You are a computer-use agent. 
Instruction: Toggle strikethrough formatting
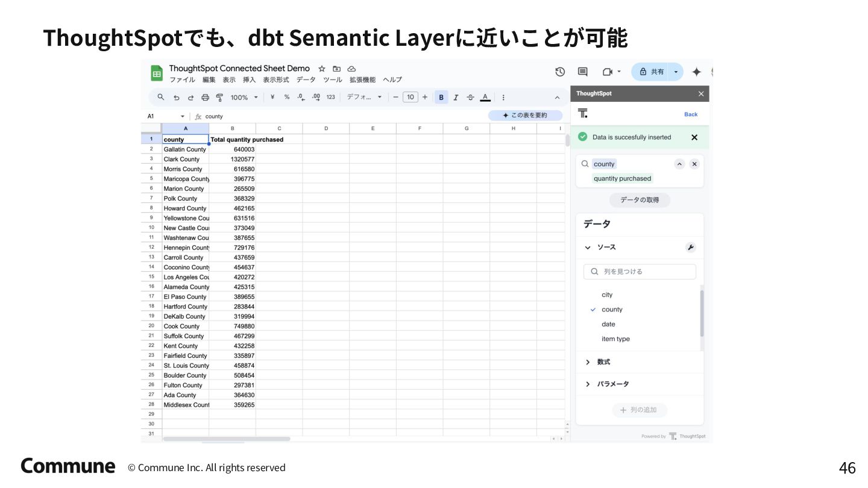pyautogui.click(x=470, y=97)
